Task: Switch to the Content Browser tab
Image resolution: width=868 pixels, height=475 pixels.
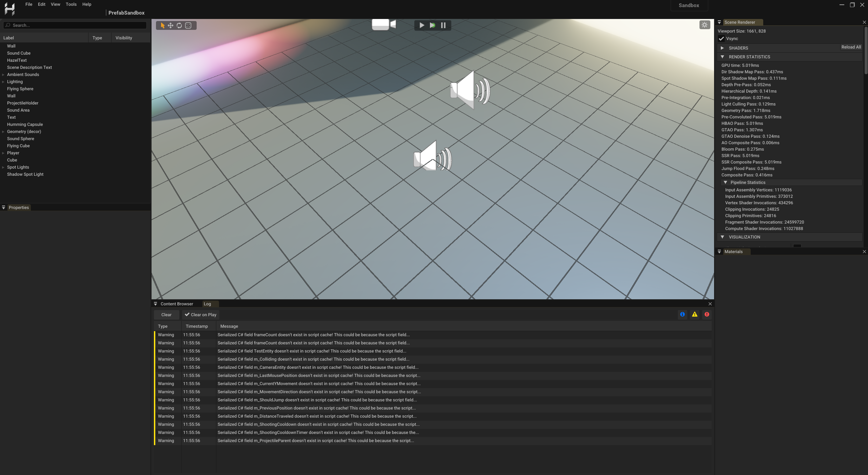Action: (176, 303)
